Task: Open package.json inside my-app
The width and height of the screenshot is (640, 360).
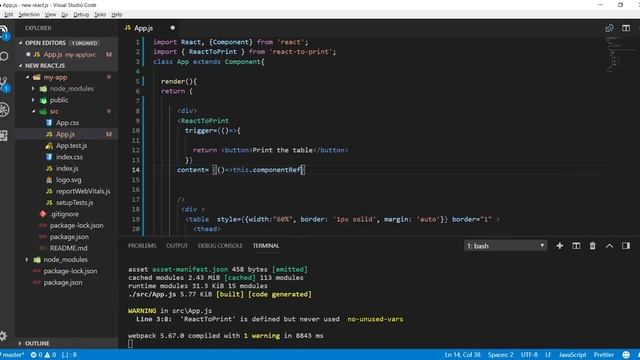Action: [x=69, y=237]
